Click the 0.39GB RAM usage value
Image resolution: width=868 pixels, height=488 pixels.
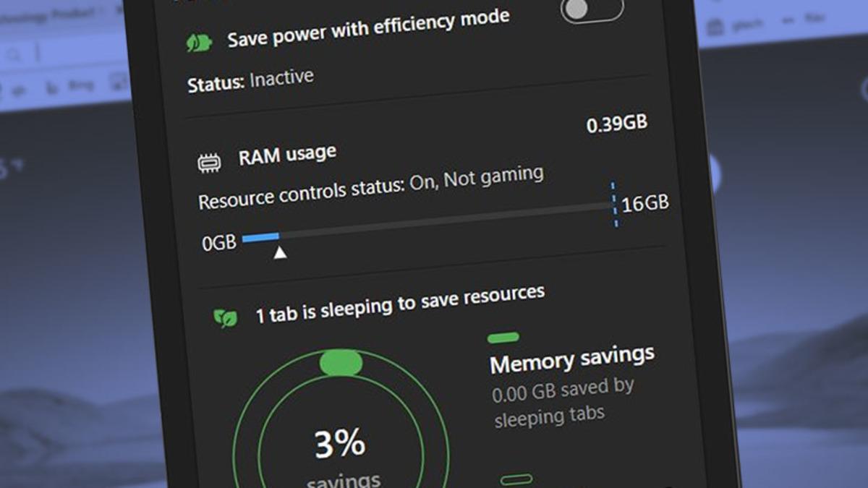[x=616, y=124]
